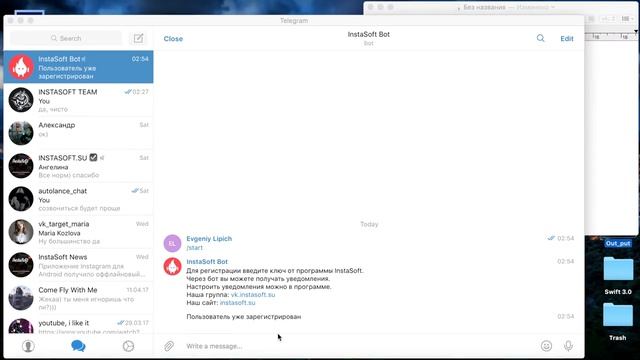This screenshot has height=360, width=640.
Task: Open the INSTASOFT TEAM chat
Action: coord(78,100)
